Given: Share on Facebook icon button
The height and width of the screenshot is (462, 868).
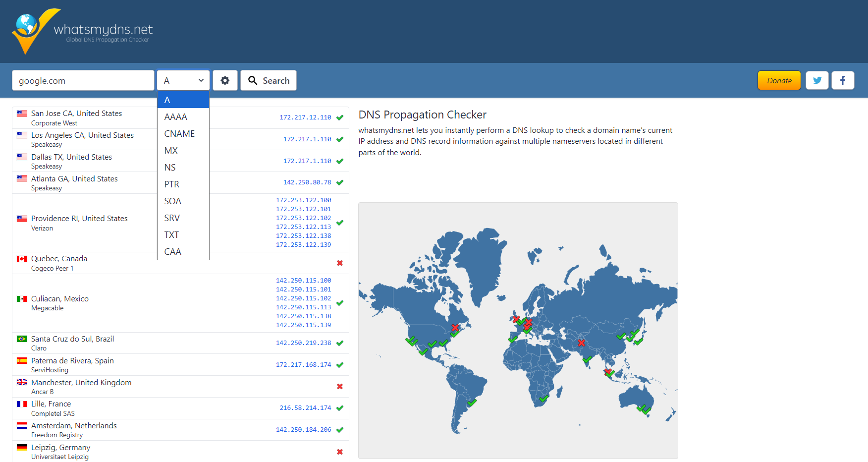Looking at the screenshot, I should (x=843, y=80).
